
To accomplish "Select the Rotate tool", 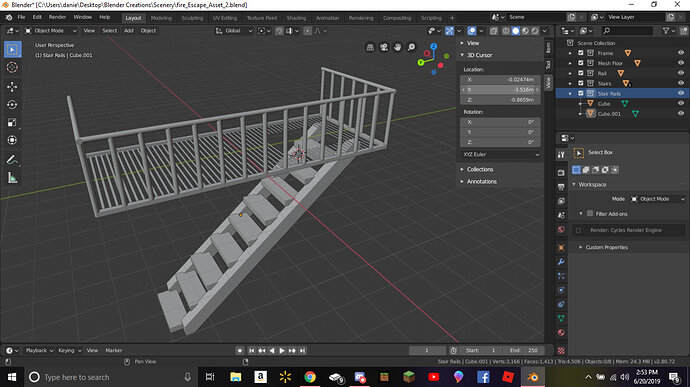I will click(x=12, y=105).
